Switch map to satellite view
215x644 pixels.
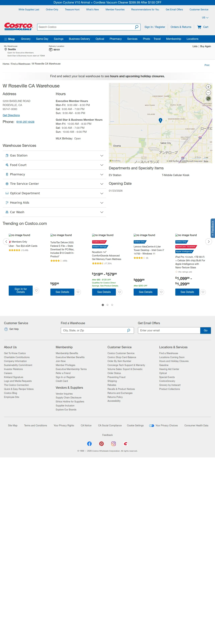[x=208, y=99]
